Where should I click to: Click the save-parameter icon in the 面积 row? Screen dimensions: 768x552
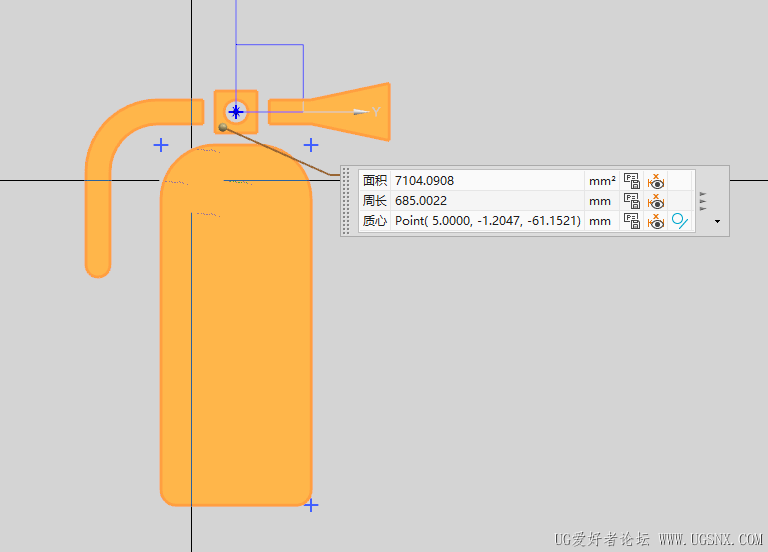coord(632,181)
